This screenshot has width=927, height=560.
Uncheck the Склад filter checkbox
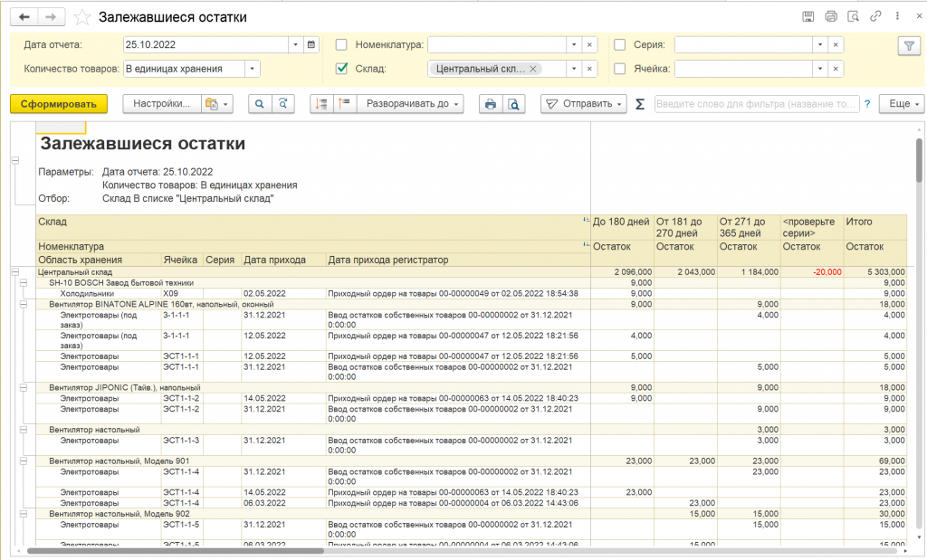[x=341, y=68]
